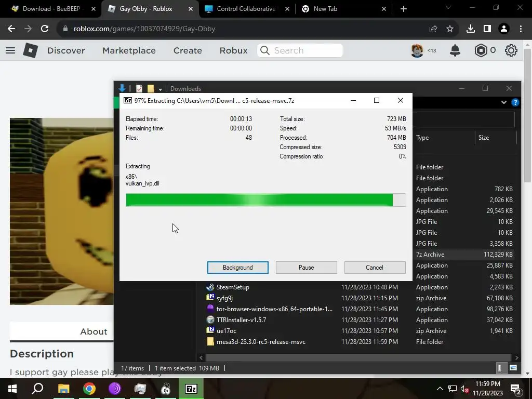Click Explorer horizontal scrollbar left arrow

click(x=201, y=357)
